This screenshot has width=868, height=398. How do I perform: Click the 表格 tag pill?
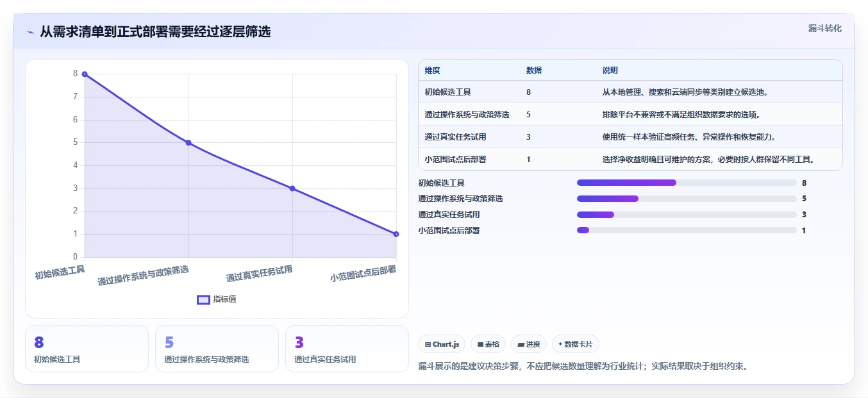[488, 344]
